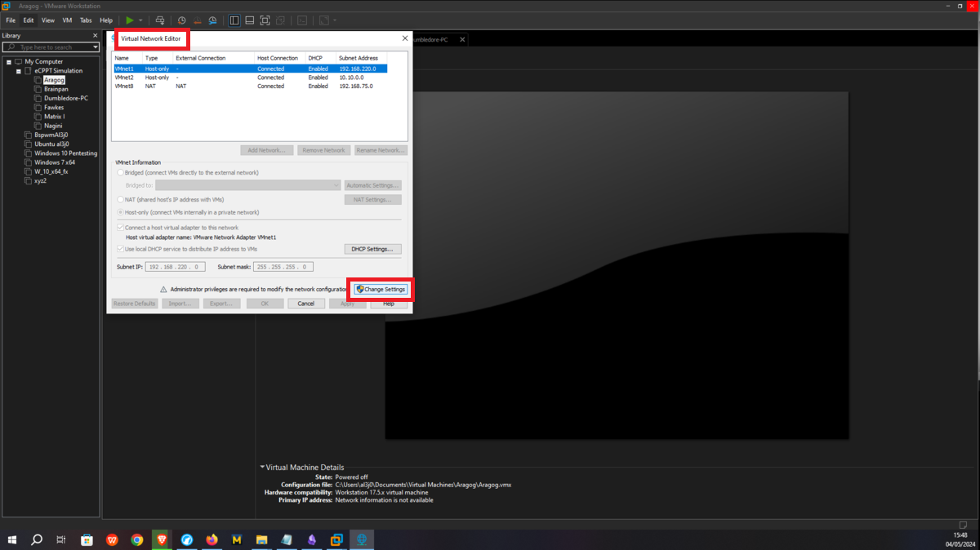Click the Host Connection column header
Image resolution: width=980 pixels, height=550 pixels.
(278, 58)
